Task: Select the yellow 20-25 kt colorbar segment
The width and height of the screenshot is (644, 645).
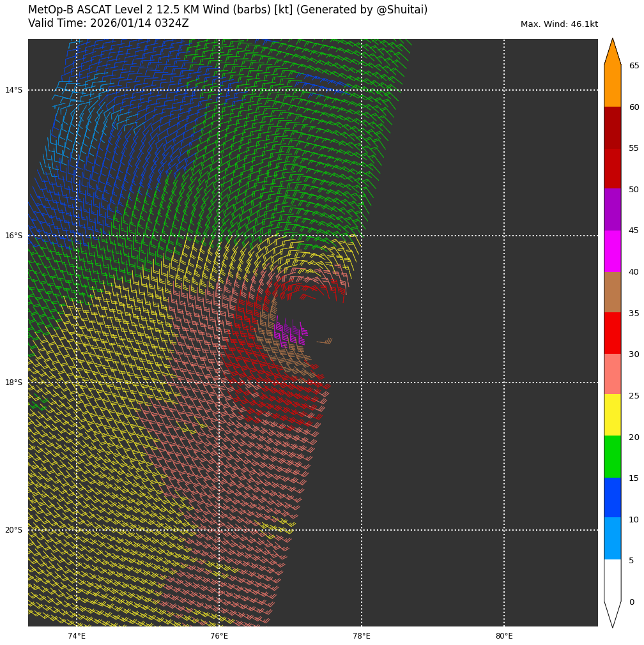Action: (x=612, y=415)
